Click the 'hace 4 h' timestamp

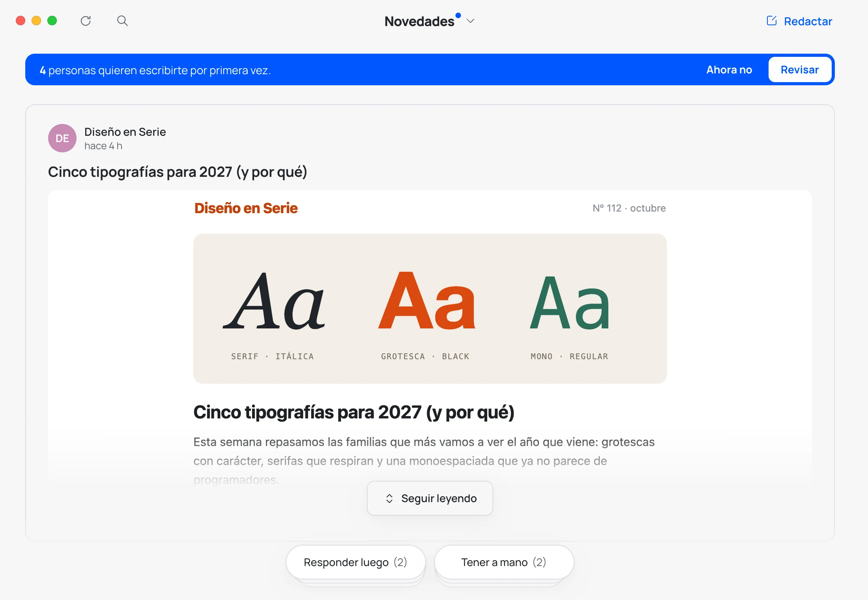click(x=103, y=146)
